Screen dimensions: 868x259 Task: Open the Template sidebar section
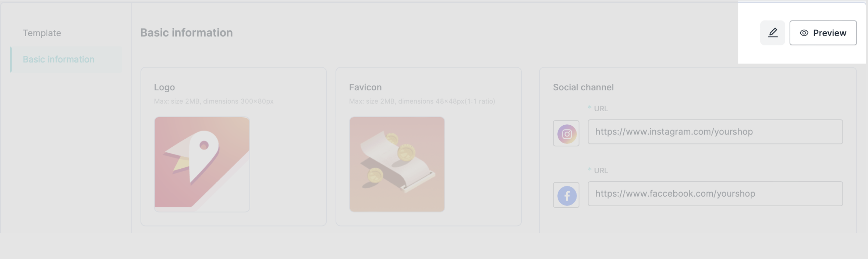point(42,33)
